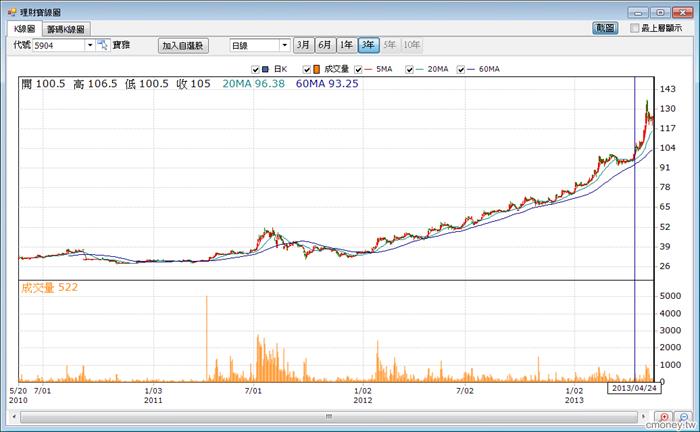Click the 截圖 screenshot button
Viewport: 700px width, 432px height.
[605, 28]
